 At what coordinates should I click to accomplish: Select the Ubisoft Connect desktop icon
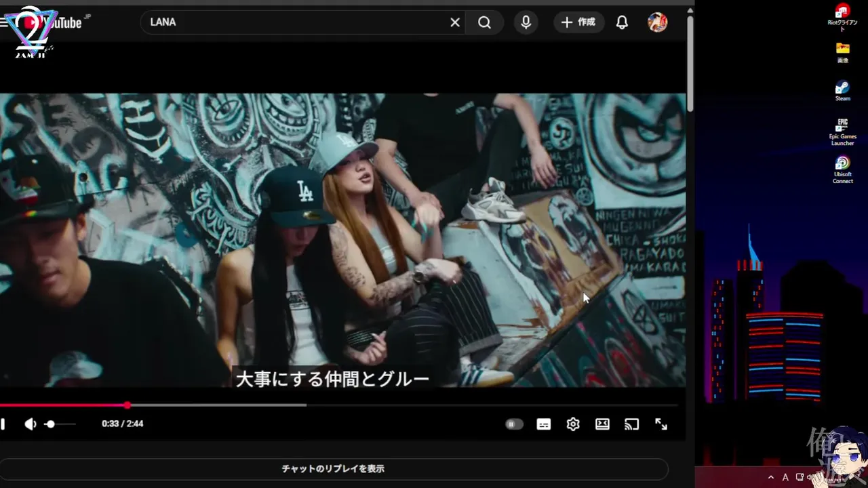click(842, 170)
